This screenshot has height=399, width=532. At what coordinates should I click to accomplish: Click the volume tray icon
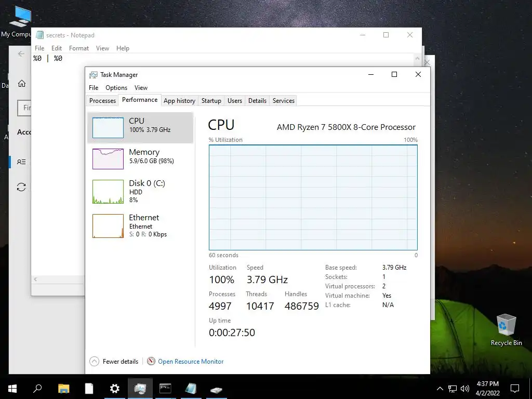coord(465,389)
